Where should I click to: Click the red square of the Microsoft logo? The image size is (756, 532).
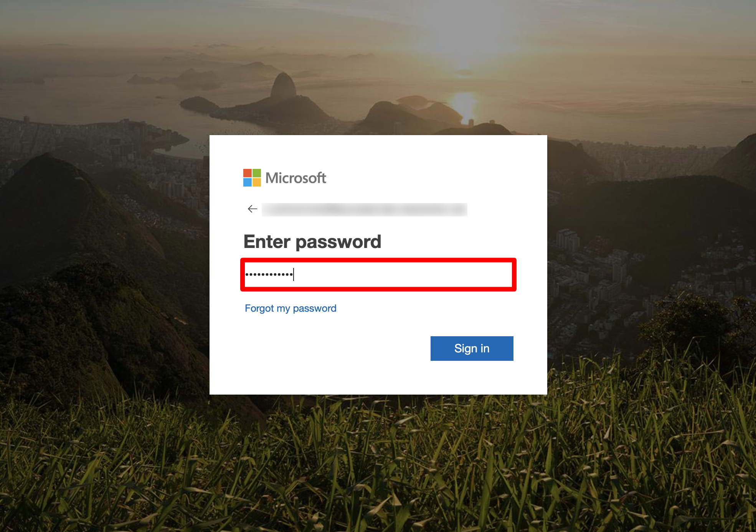click(248, 173)
